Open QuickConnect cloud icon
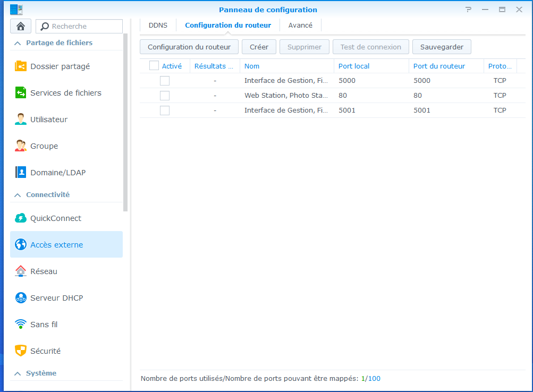 21,218
